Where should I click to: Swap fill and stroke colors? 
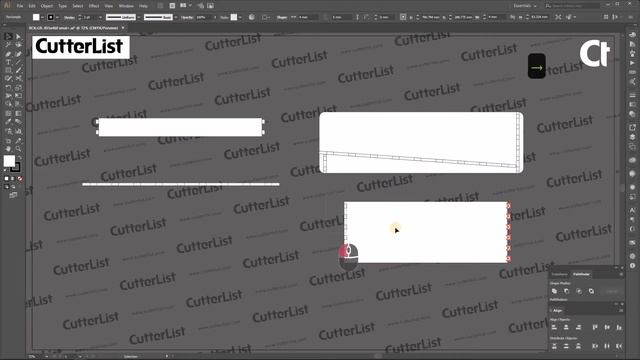[x=19, y=158]
